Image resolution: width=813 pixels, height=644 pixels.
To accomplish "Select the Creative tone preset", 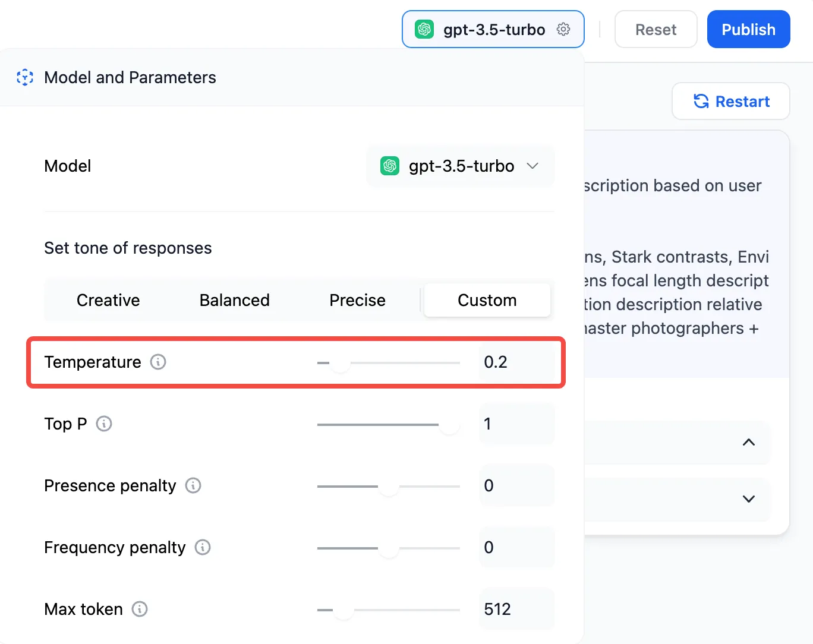I will tap(108, 300).
